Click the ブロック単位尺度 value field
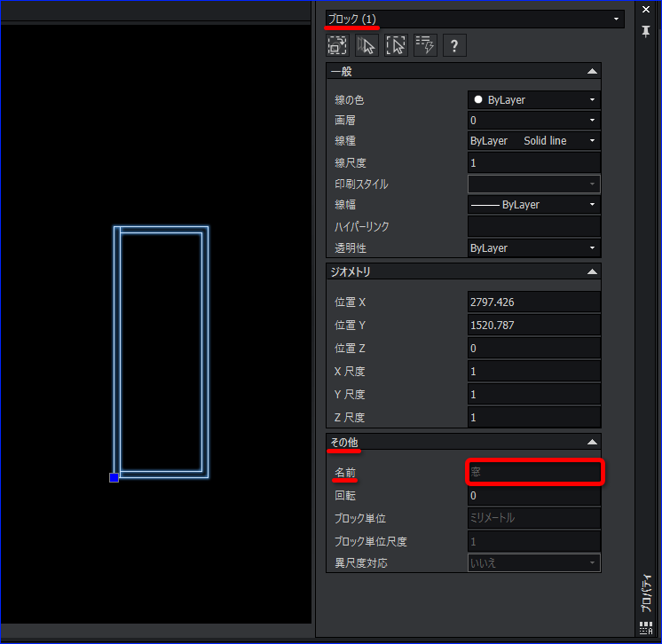The image size is (662, 644). (x=533, y=541)
